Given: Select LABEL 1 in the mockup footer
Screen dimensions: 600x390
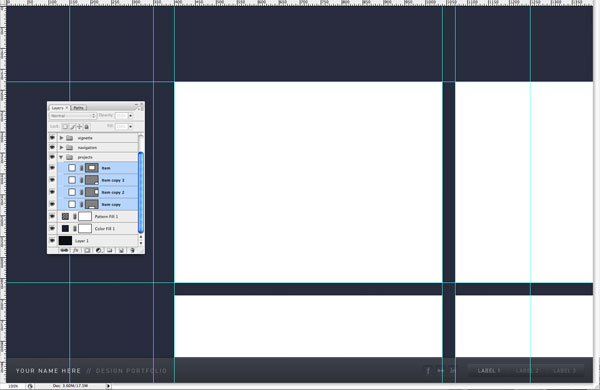Looking at the screenshot, I should [x=489, y=370].
